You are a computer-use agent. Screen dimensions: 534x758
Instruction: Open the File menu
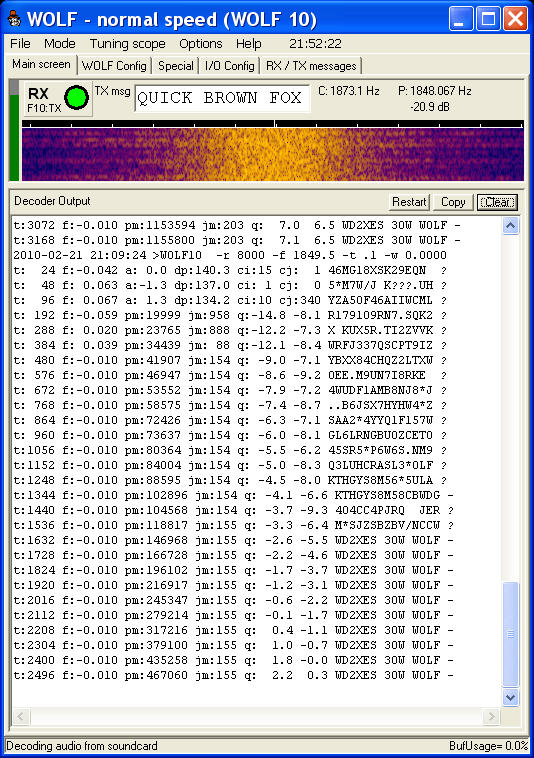click(20, 44)
